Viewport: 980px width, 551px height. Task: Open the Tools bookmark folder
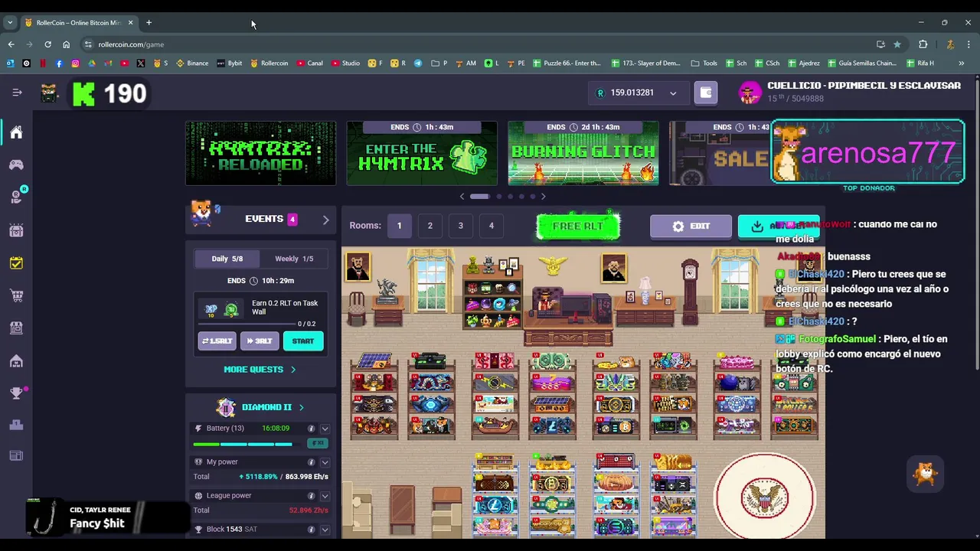[704, 64]
